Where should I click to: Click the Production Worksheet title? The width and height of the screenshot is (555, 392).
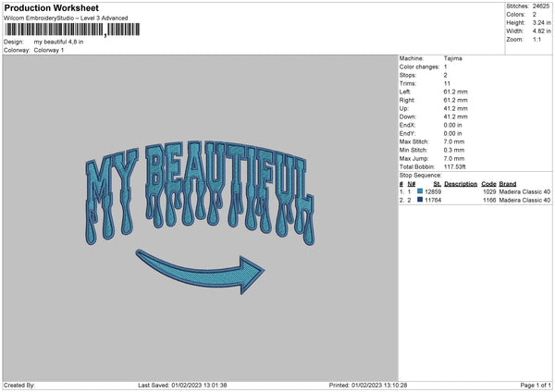pos(51,7)
